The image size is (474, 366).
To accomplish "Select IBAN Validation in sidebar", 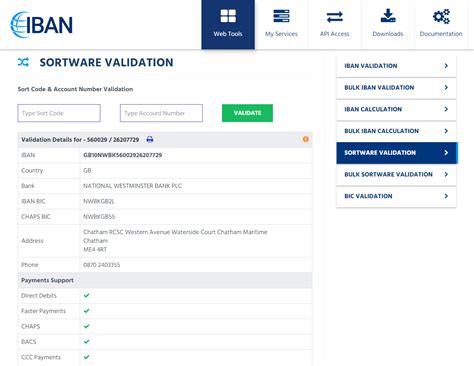I will pos(396,66).
